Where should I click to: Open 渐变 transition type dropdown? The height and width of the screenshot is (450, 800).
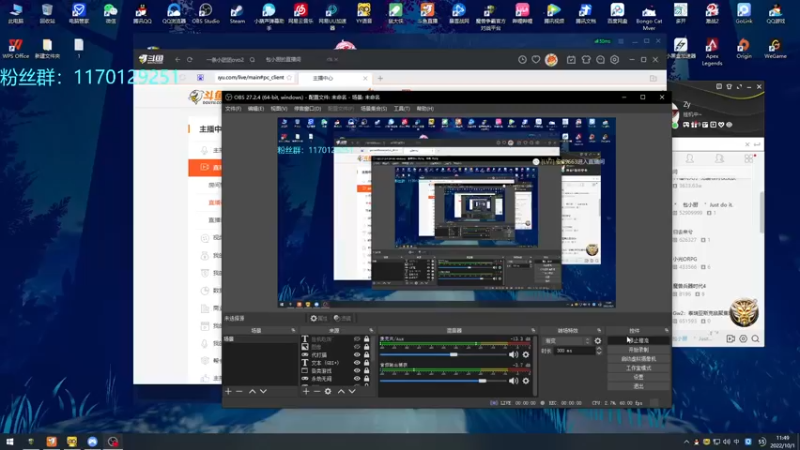pos(567,341)
